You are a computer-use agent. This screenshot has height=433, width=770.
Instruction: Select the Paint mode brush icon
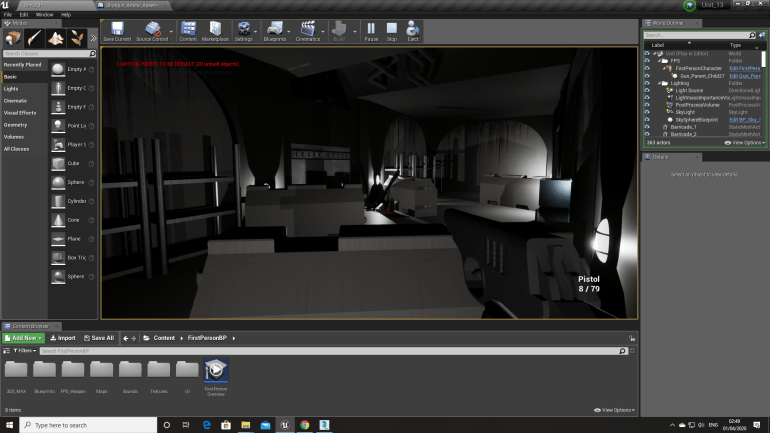point(34,38)
